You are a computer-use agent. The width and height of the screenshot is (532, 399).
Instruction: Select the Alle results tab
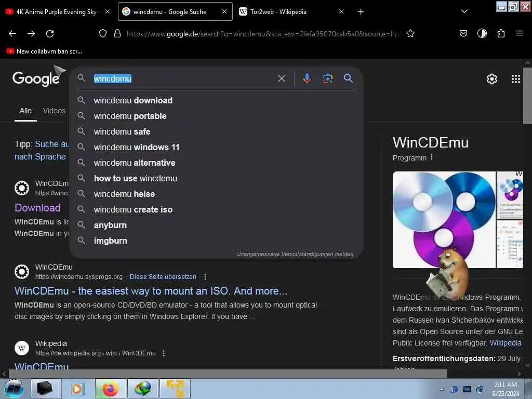[25, 111]
